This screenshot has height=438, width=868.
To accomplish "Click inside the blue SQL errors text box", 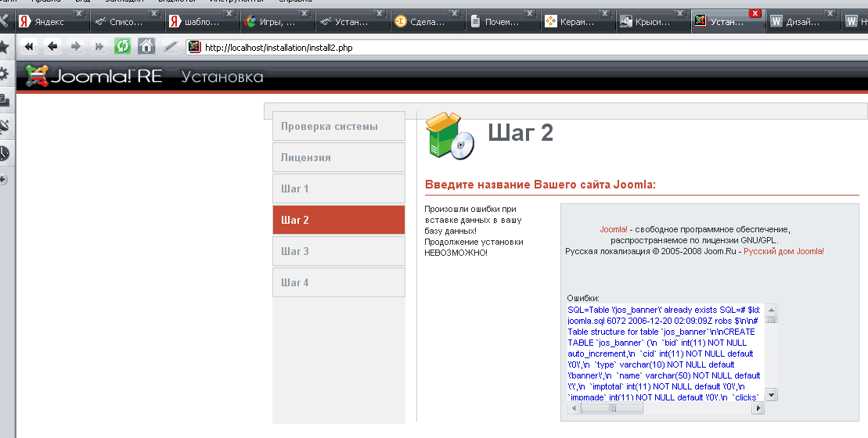I will 666,353.
